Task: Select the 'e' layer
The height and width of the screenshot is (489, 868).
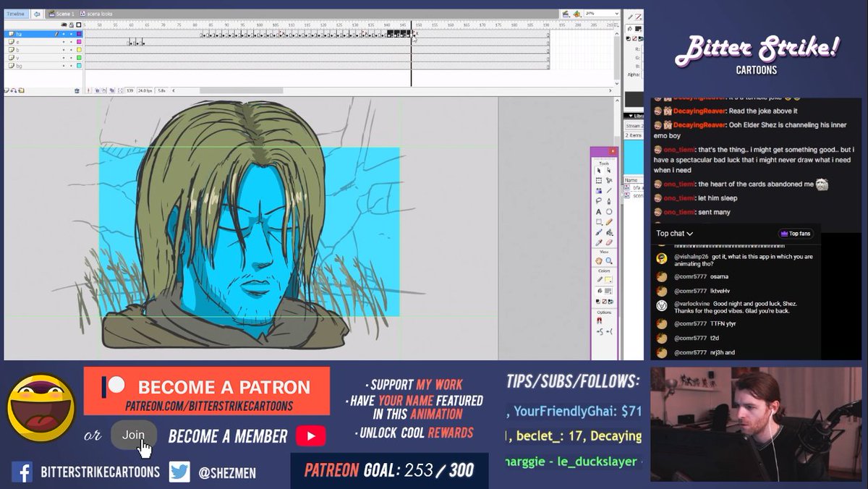Action: click(x=43, y=42)
